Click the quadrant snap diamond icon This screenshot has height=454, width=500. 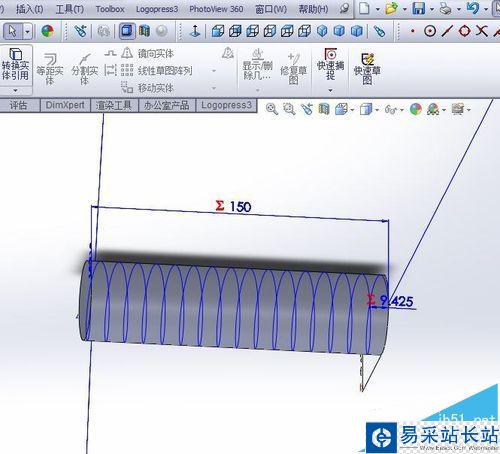[464, 31]
